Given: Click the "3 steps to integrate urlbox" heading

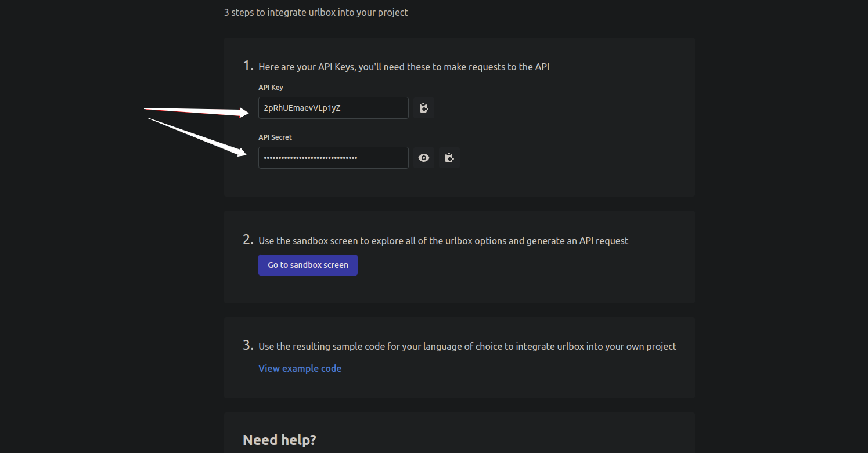Looking at the screenshot, I should (x=316, y=12).
